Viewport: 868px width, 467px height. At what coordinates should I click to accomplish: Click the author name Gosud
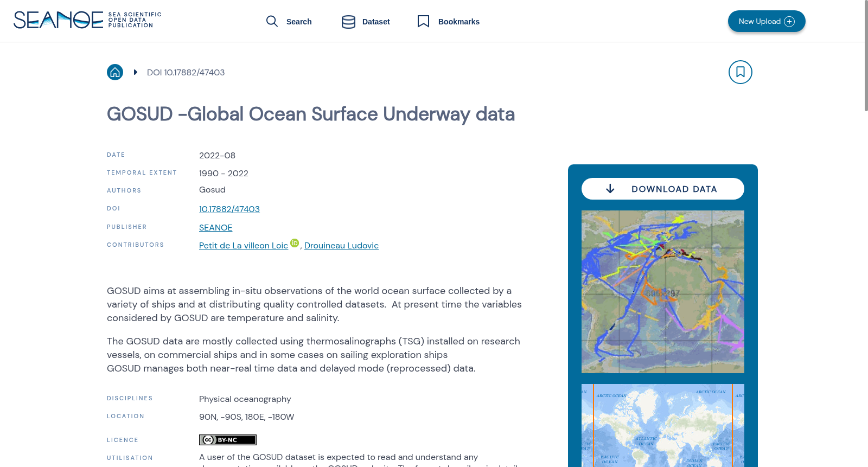point(212,190)
